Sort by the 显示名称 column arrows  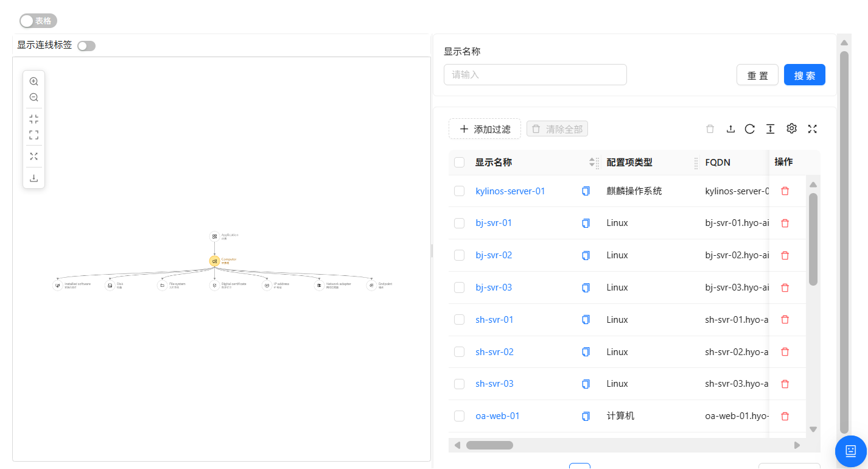592,162
